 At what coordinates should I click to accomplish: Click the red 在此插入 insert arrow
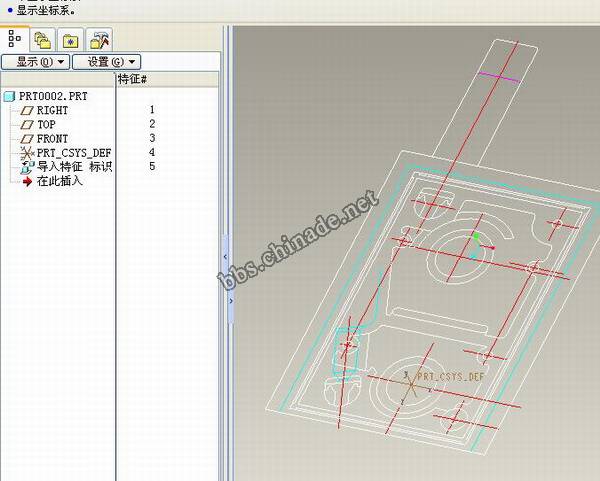click(x=27, y=180)
